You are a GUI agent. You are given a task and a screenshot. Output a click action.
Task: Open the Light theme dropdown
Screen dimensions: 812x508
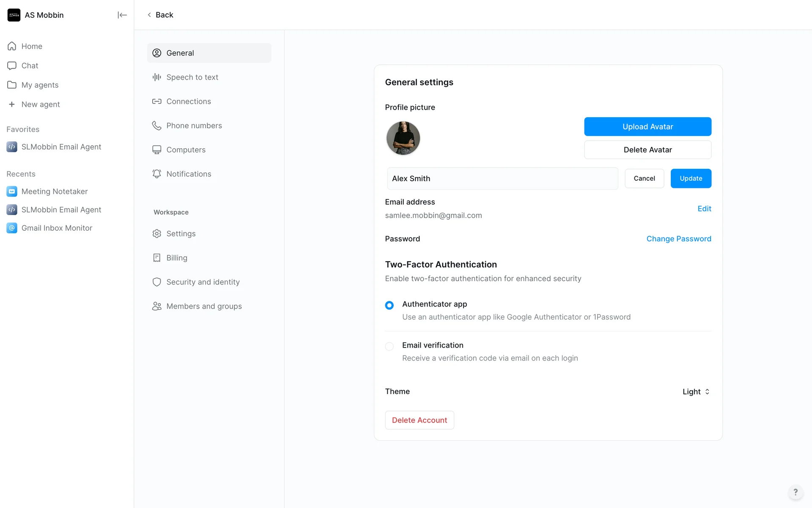click(x=696, y=392)
